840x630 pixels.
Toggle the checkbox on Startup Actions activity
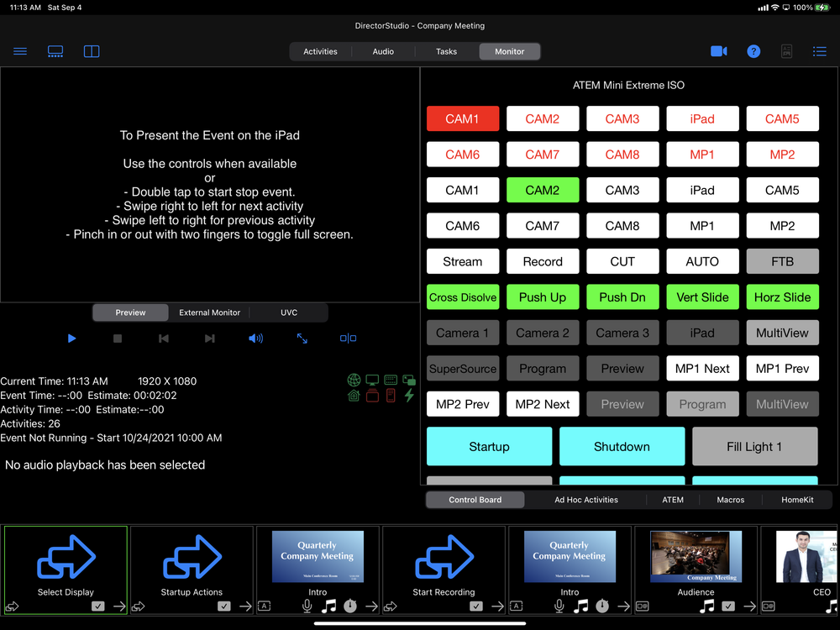(223, 605)
